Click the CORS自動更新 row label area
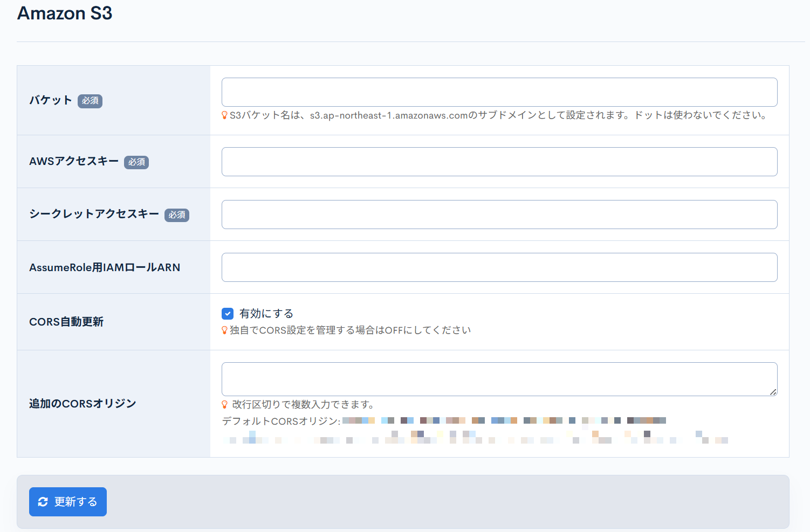 click(x=66, y=322)
